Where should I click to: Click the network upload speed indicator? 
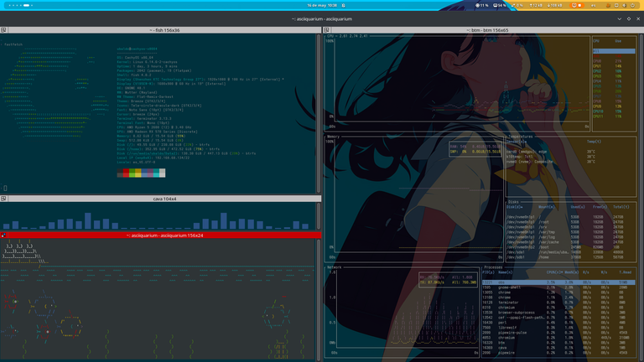[x=536, y=5]
